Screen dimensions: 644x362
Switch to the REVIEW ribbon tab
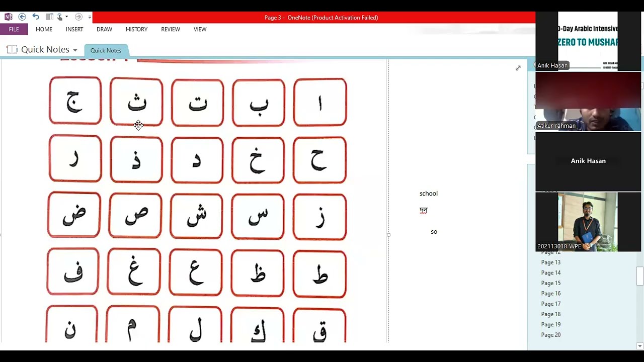click(x=171, y=29)
